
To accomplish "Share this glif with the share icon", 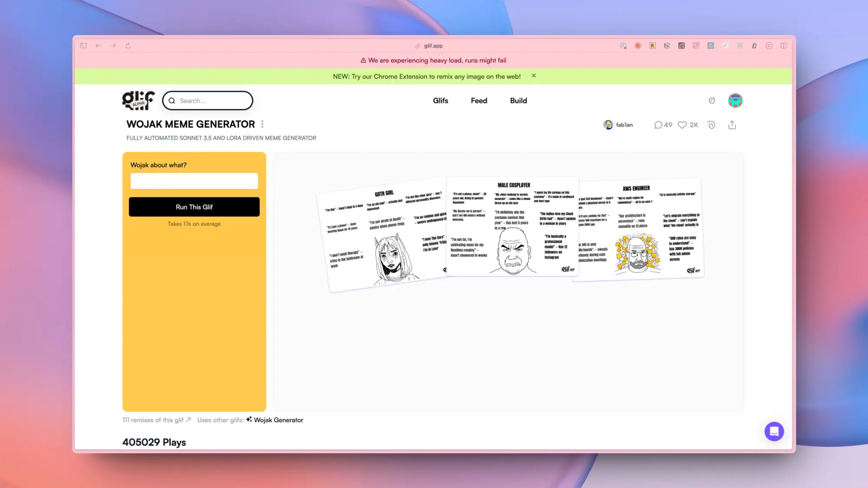I will click(732, 125).
